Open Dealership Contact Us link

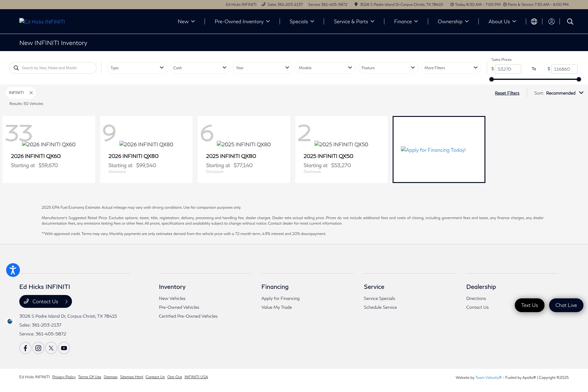pyautogui.click(x=477, y=307)
